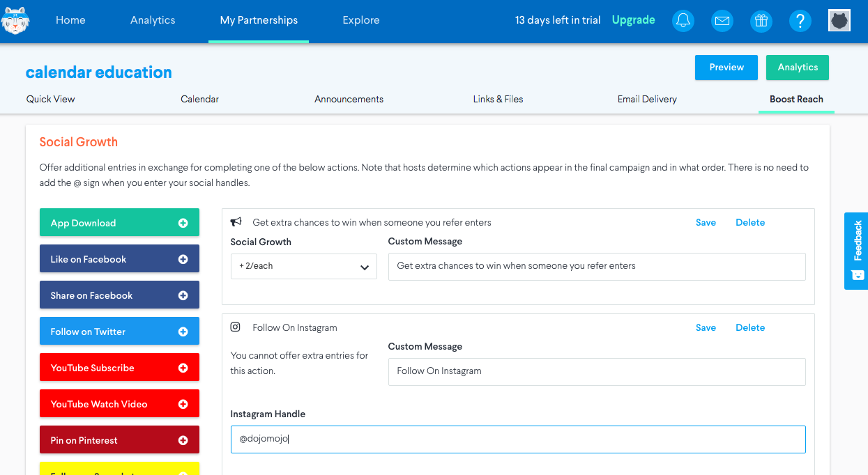Image resolution: width=868 pixels, height=475 pixels.
Task: Click the 13 days left in trial text
Action: (558, 20)
